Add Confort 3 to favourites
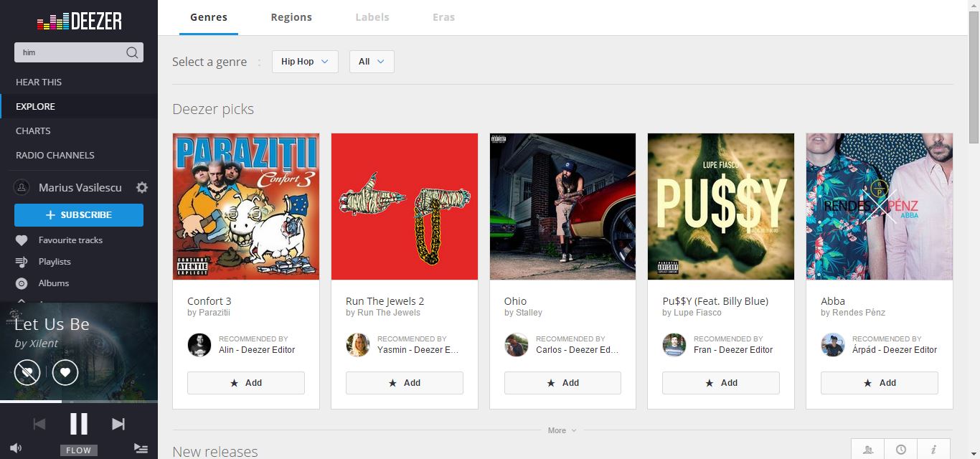 point(246,383)
